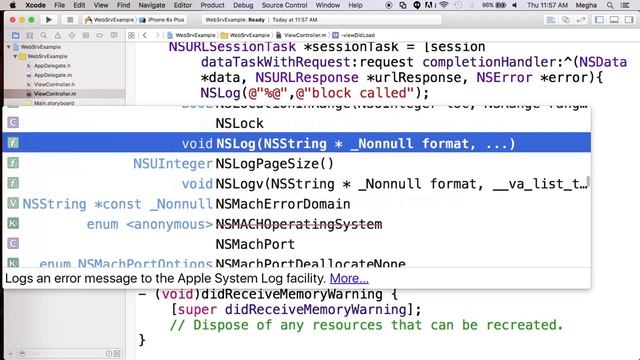Open Spotlight search in menu bar
This screenshot has width=640, height=360.
point(610,5)
